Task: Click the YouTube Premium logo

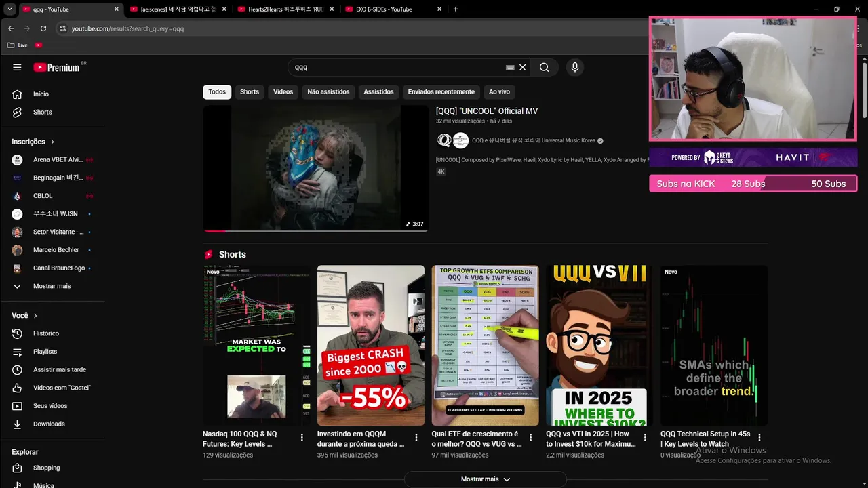Action: [57, 67]
